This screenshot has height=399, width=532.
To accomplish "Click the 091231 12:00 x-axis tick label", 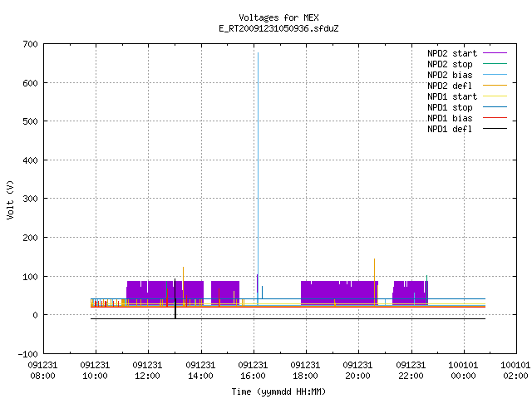I will pyautogui.click(x=148, y=371).
